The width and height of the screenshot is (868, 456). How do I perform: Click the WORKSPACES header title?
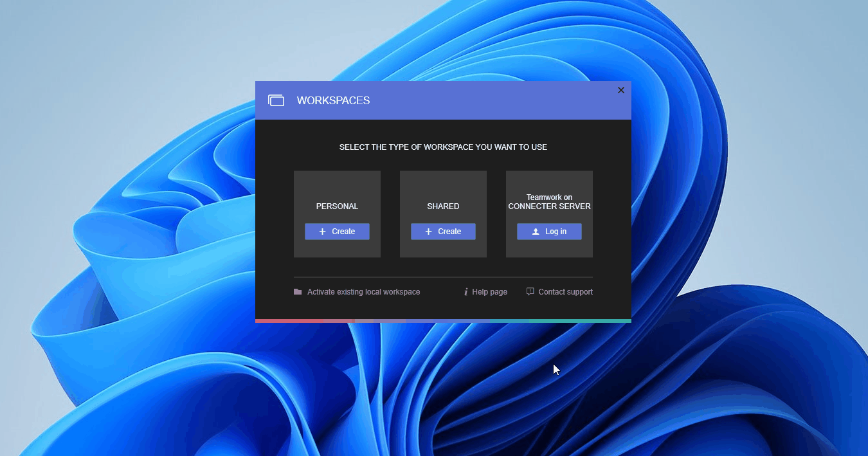pos(333,100)
